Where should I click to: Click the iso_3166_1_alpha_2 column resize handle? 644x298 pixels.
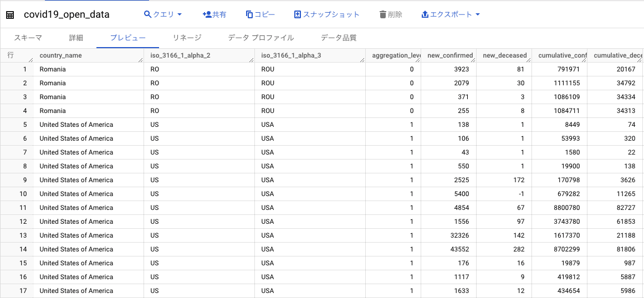point(252,60)
